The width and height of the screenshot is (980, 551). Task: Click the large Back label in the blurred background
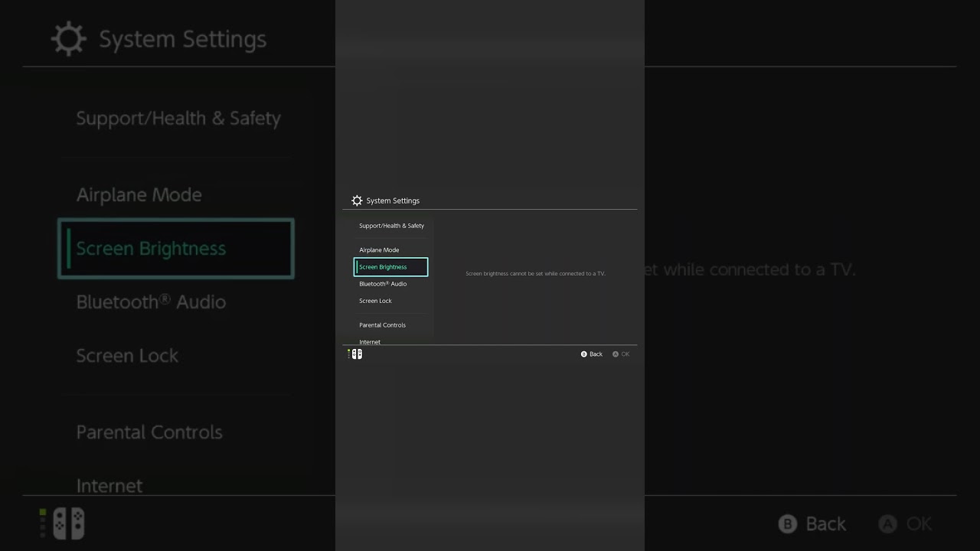pyautogui.click(x=826, y=523)
